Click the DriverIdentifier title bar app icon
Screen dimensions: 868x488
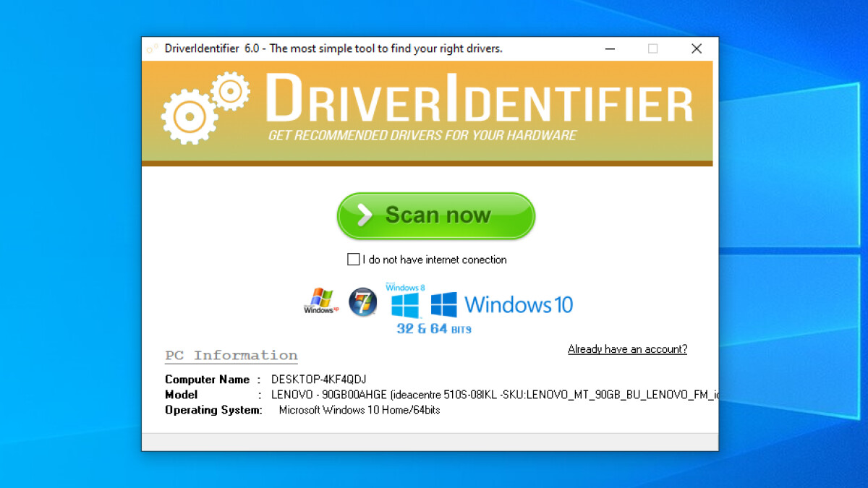(x=152, y=49)
